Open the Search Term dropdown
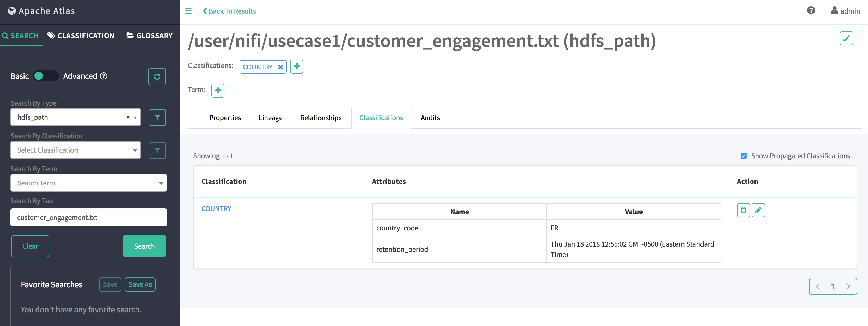This screenshot has height=326, width=868. coord(89,183)
